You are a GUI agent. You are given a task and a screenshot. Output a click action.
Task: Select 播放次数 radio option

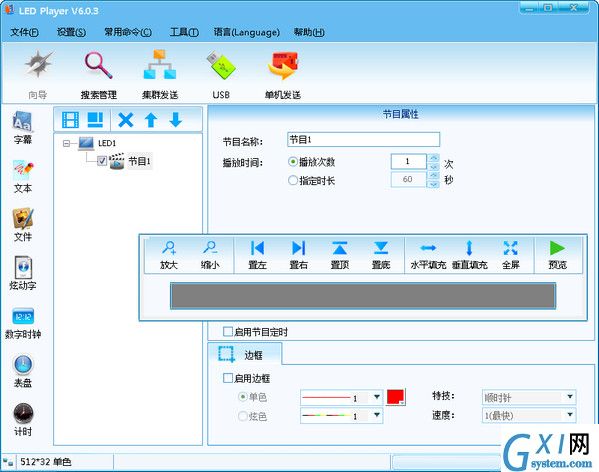(x=293, y=162)
